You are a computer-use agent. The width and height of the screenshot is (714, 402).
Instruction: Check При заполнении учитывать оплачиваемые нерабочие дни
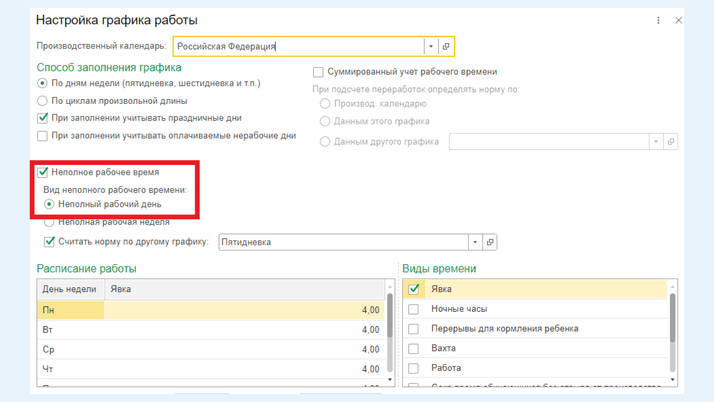(x=43, y=136)
